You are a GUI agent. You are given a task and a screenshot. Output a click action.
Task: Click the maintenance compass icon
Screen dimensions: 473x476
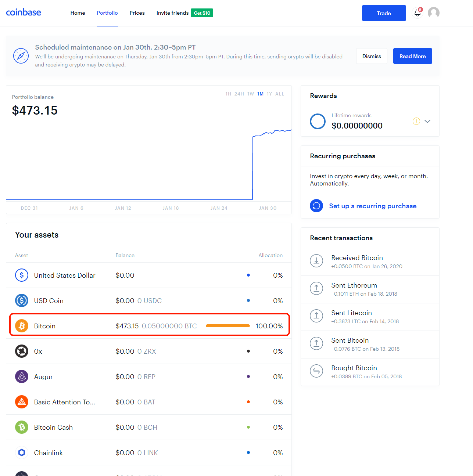(21, 56)
